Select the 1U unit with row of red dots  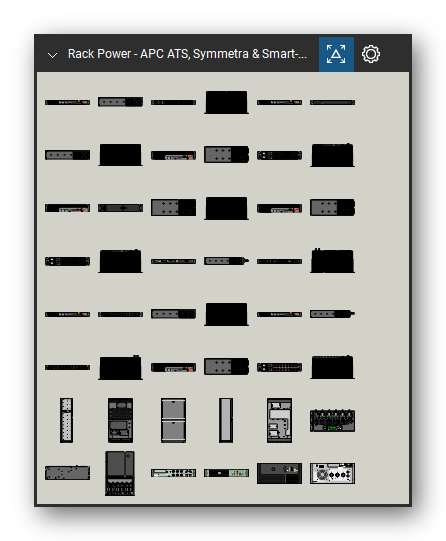coord(279,367)
